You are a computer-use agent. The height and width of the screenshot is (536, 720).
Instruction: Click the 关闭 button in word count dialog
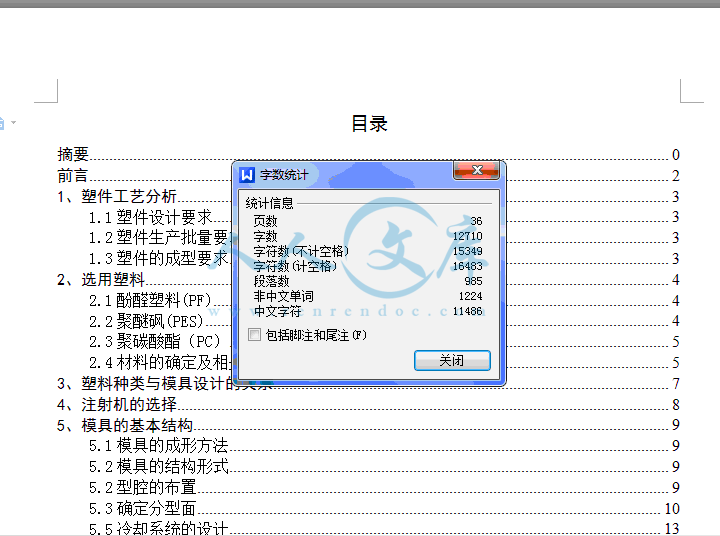pyautogui.click(x=452, y=361)
